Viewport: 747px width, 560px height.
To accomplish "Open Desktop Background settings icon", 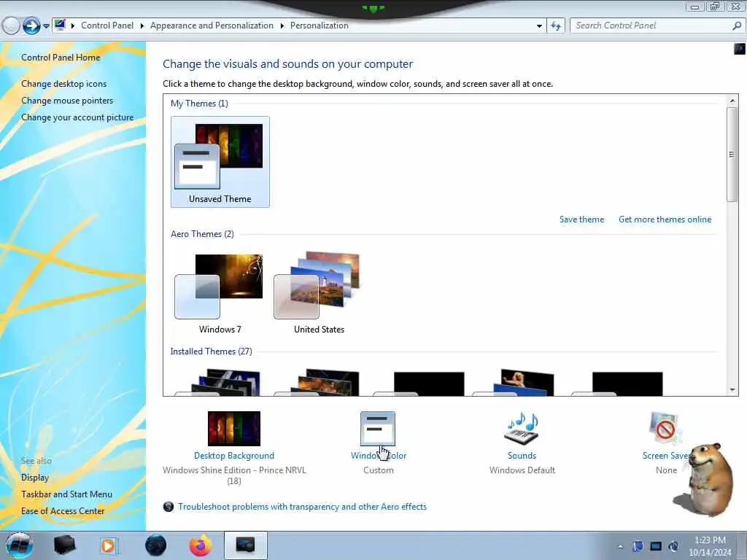I will tap(234, 429).
